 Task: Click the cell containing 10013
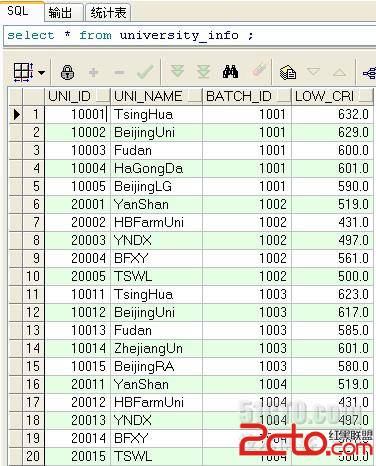[77, 330]
